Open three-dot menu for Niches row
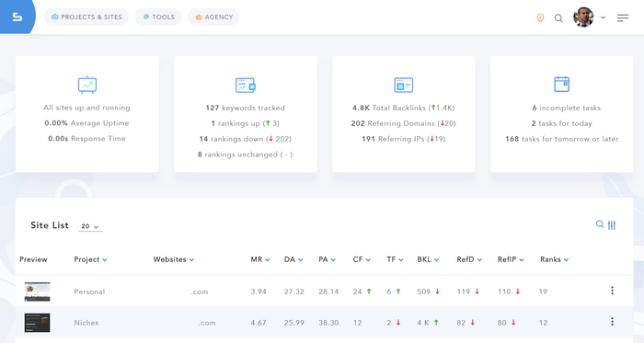The height and width of the screenshot is (343, 644). (x=612, y=322)
